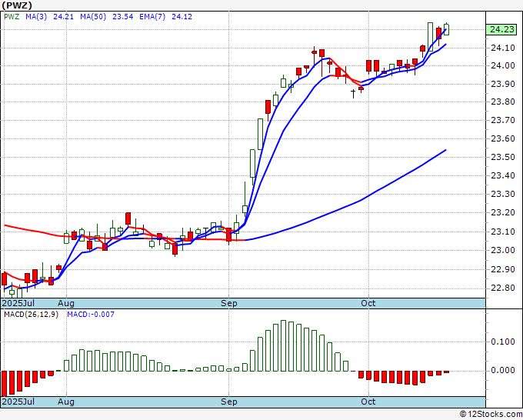Click the last candlestick on the chart

(446, 28)
